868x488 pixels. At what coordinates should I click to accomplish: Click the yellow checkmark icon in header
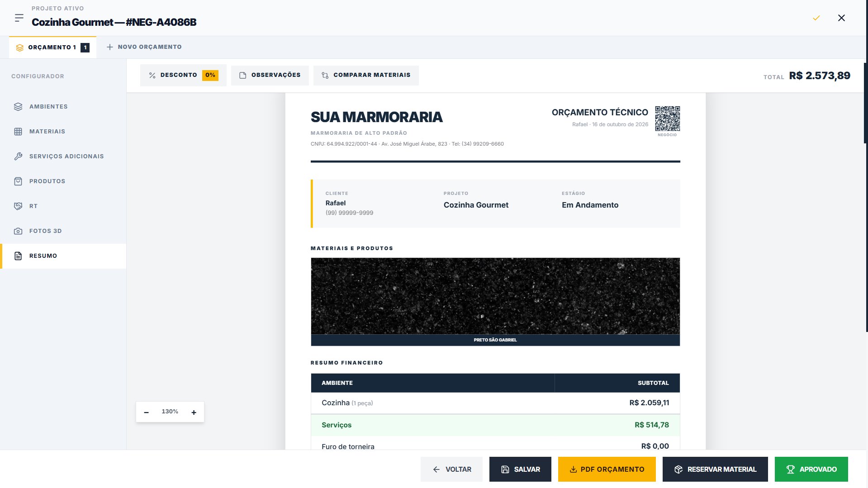pyautogui.click(x=816, y=18)
